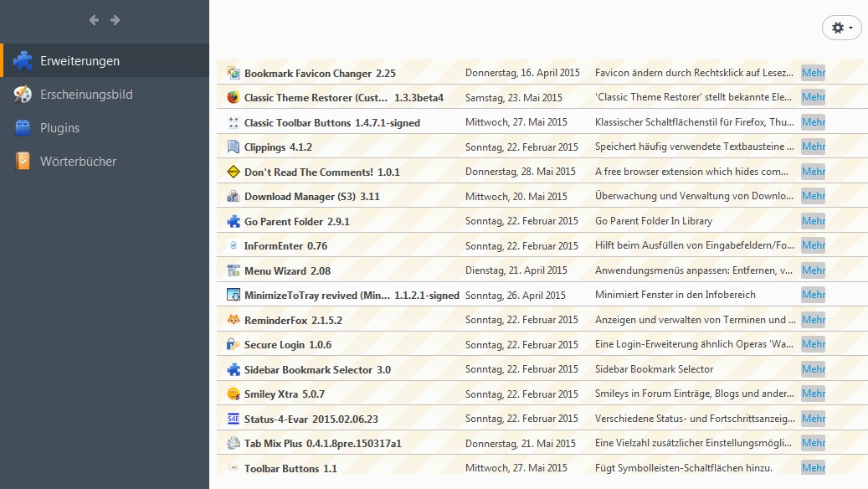The width and height of the screenshot is (868, 489).
Task: Select the MinimizeToTray revived extension row
Action: (x=352, y=296)
